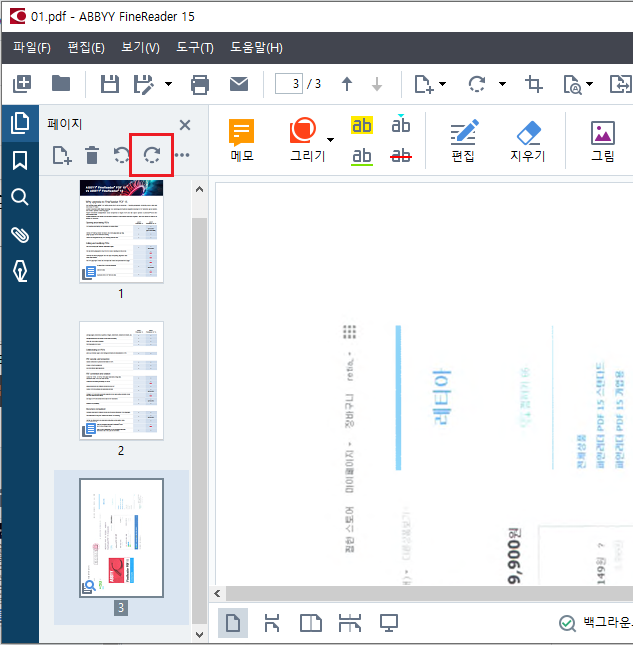Select the insert text caret tool

tap(401, 124)
